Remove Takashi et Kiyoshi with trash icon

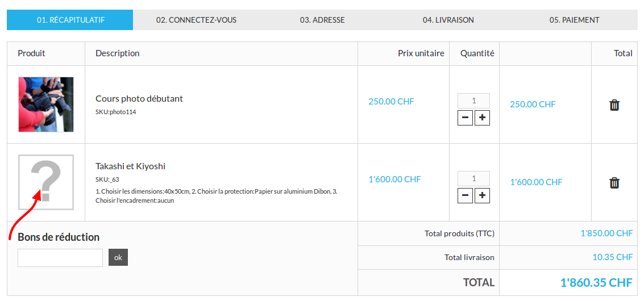(x=614, y=183)
